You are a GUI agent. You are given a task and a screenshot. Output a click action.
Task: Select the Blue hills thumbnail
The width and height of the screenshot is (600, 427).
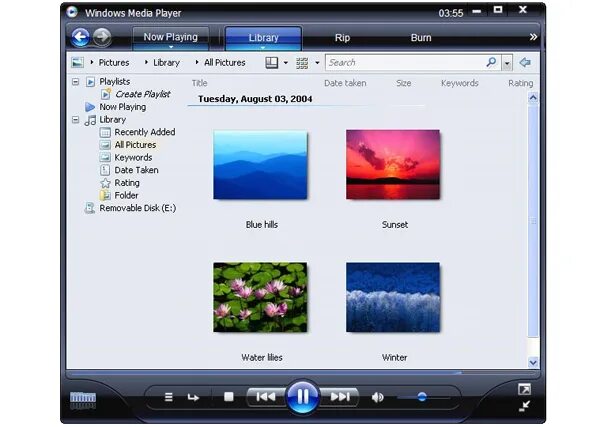coord(260,165)
